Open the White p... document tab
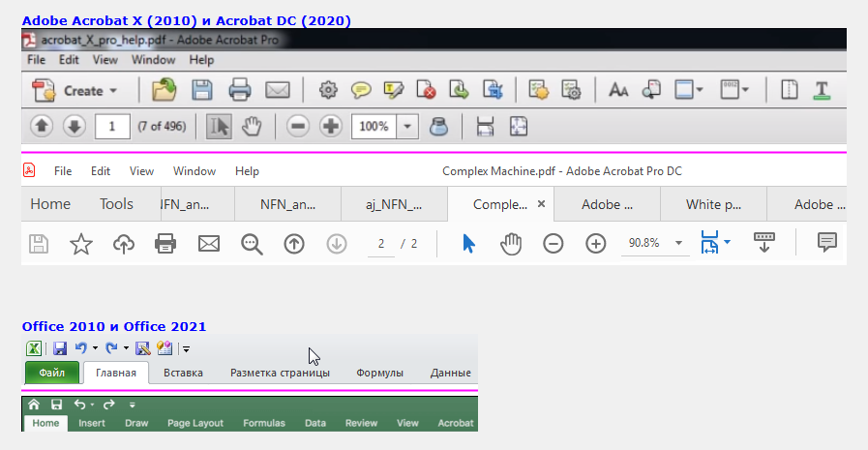Viewport: 868px width, 450px height. click(713, 204)
